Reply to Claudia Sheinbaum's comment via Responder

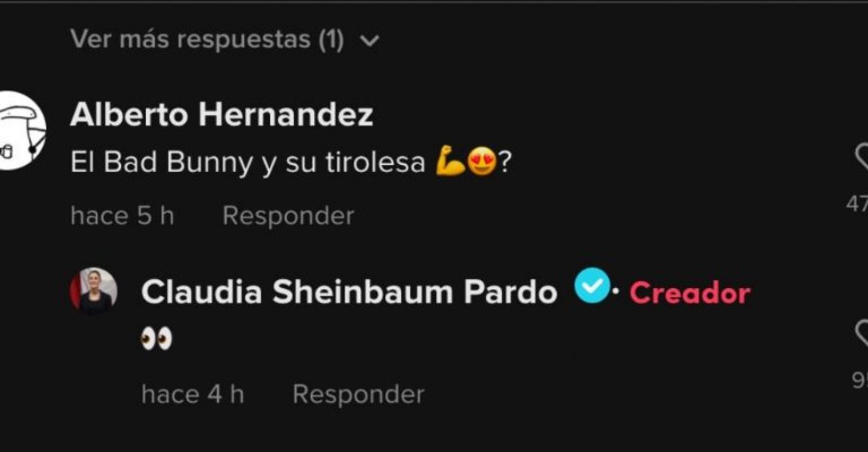pyautogui.click(x=358, y=395)
